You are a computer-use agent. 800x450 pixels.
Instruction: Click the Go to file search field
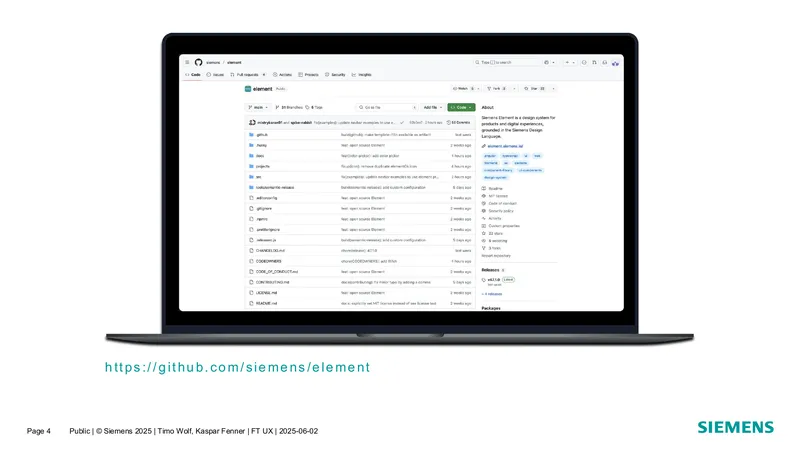tap(387, 108)
